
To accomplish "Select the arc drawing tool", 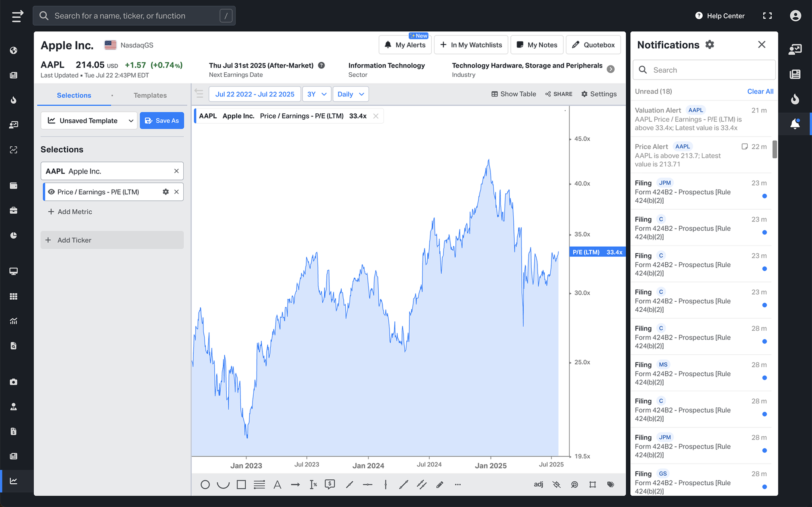I will pos(223,485).
